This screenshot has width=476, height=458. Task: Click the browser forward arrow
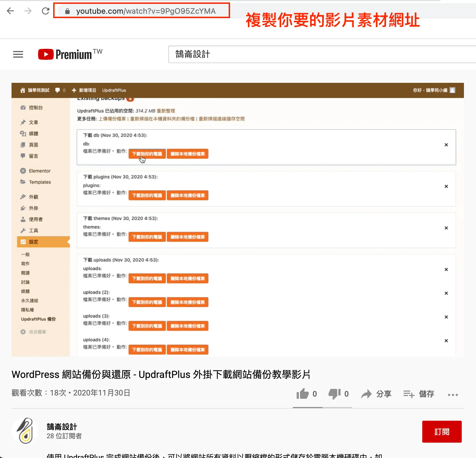(x=28, y=11)
